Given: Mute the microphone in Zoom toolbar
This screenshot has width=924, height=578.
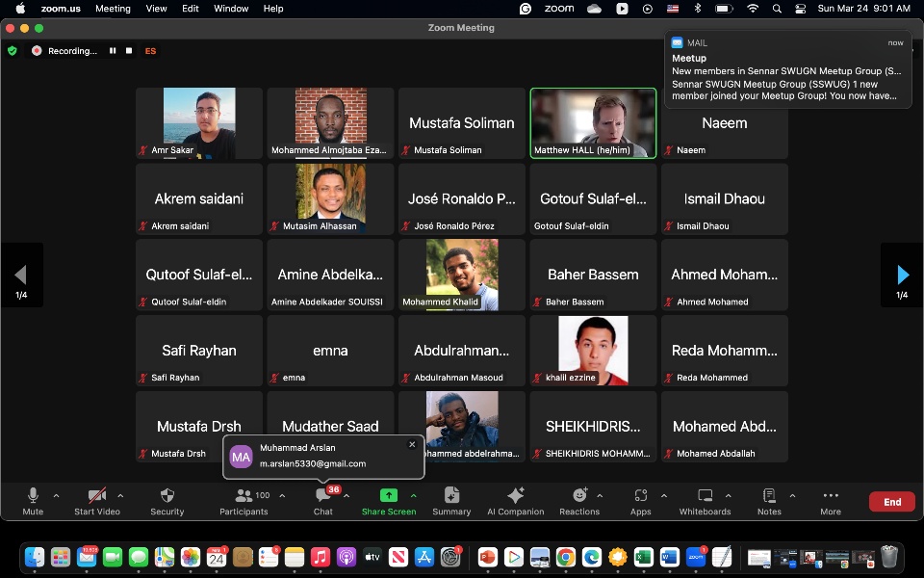Looking at the screenshot, I should (x=33, y=501).
